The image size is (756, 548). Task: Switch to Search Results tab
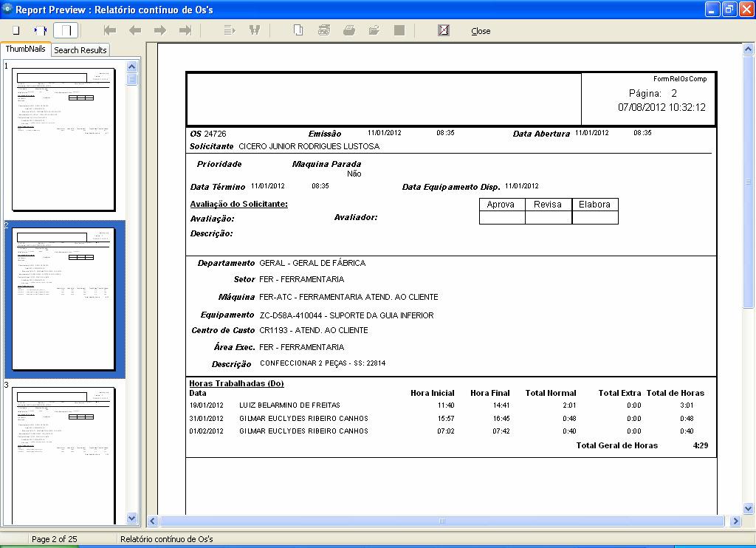coord(80,50)
